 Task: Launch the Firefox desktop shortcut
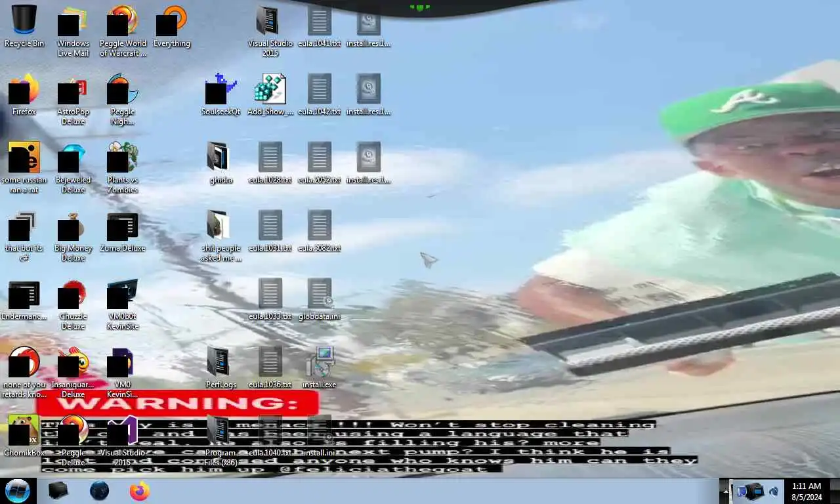coord(24,94)
